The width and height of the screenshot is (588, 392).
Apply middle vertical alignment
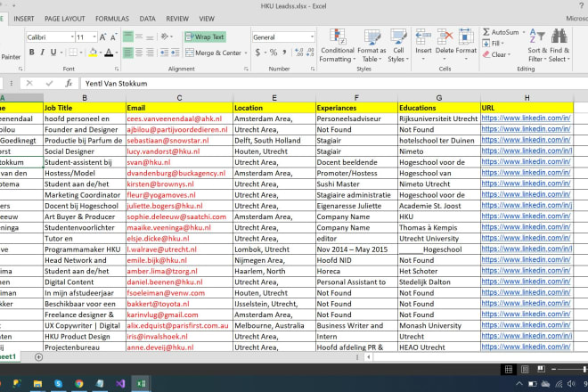click(x=139, y=37)
